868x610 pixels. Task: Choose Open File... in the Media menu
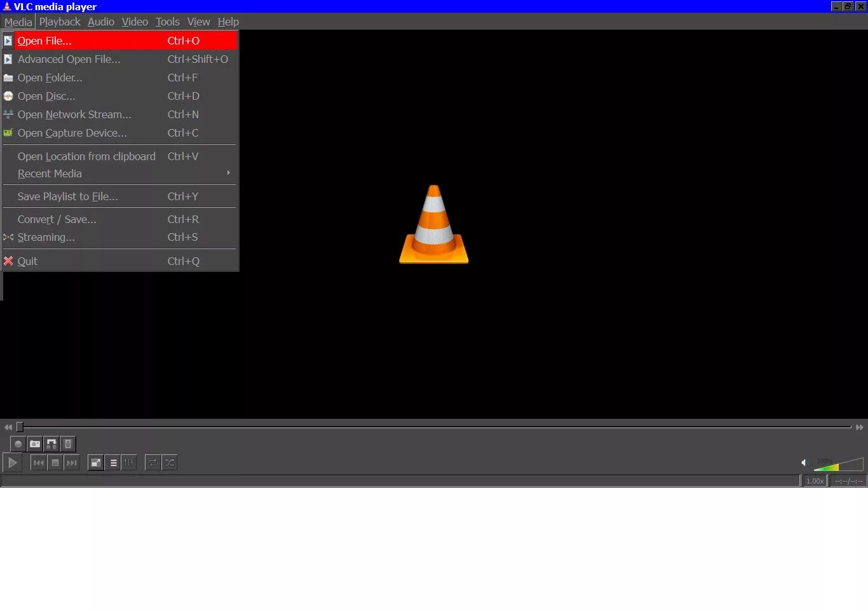[119, 41]
